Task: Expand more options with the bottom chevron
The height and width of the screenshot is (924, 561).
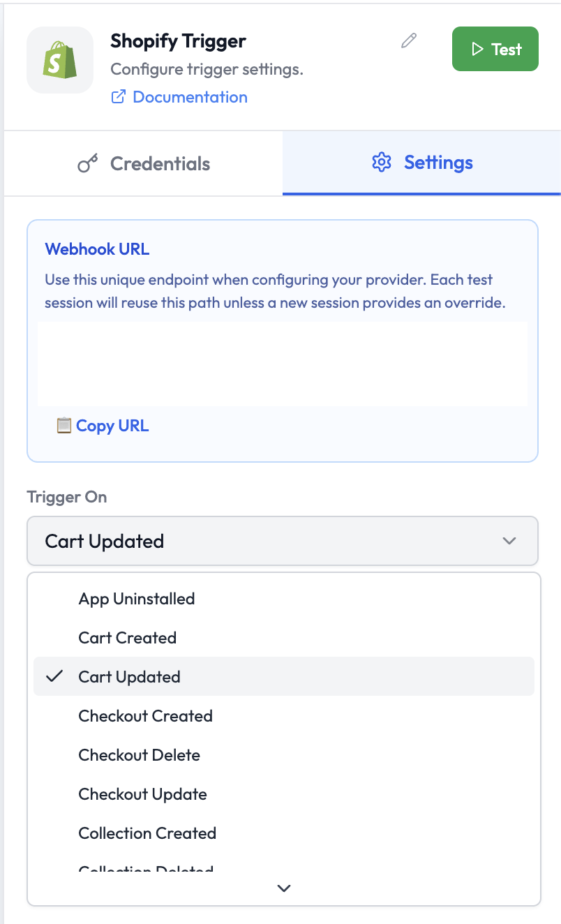Action: tap(283, 888)
